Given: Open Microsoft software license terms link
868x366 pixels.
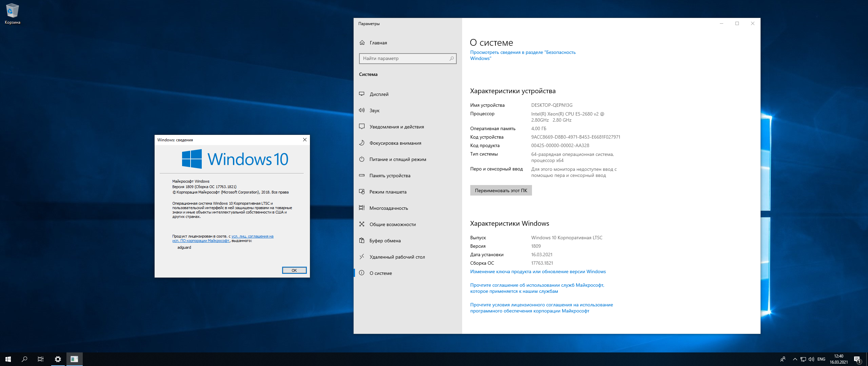Looking at the screenshot, I should [x=541, y=308].
